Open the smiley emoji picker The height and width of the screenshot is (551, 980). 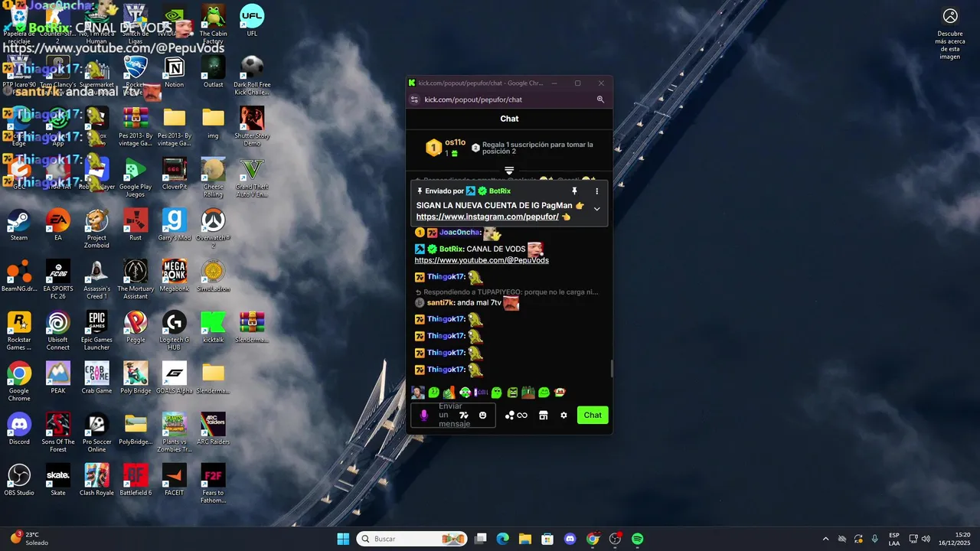tap(482, 415)
